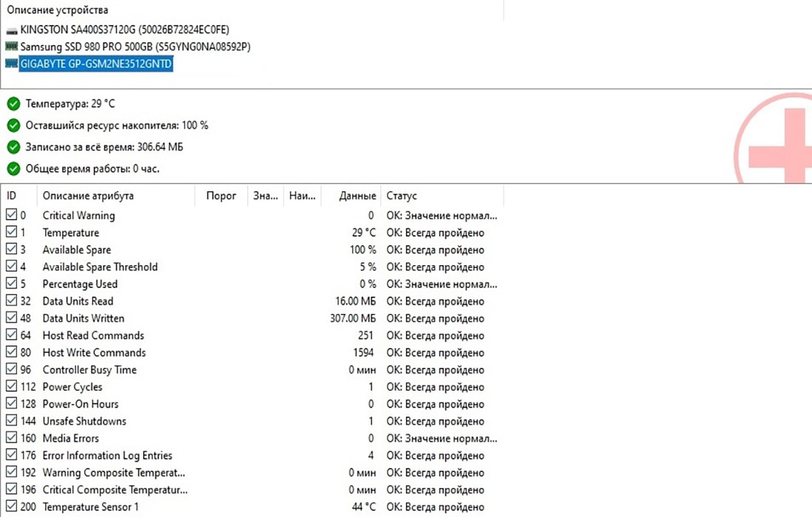This screenshot has width=812, height=517.
Task: Toggle the Host Read Commands checkbox
Action: [x=11, y=334]
